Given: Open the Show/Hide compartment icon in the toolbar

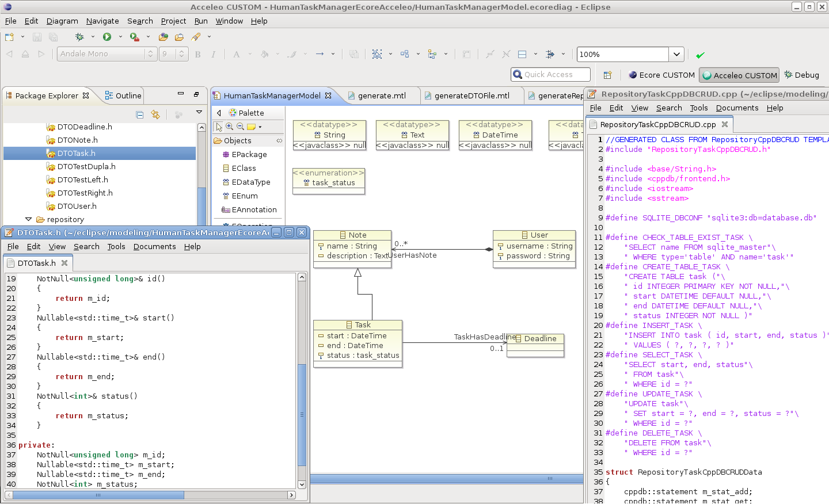Looking at the screenshot, I should point(522,54).
